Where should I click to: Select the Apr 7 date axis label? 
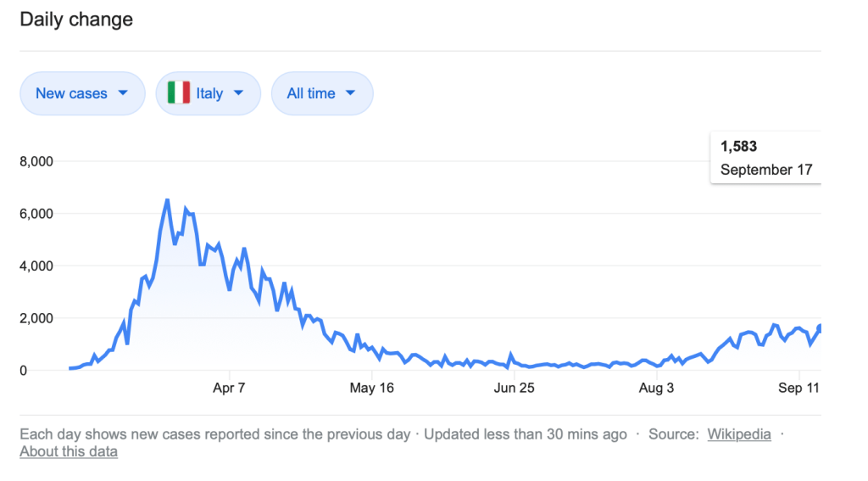point(229,389)
